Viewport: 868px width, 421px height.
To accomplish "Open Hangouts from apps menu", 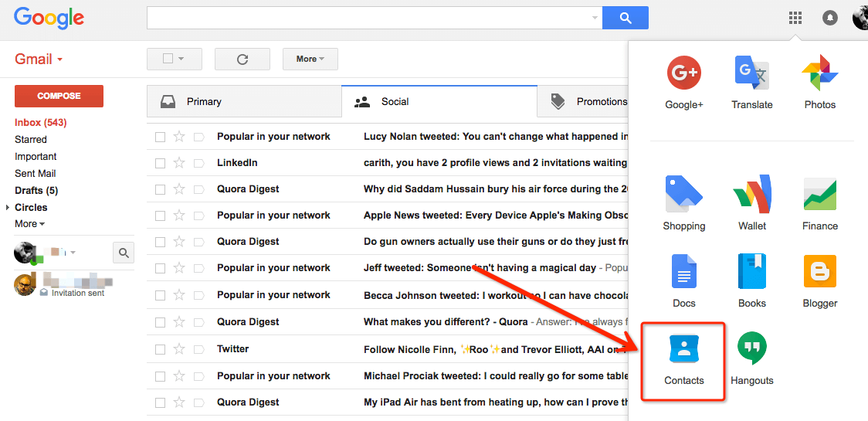I will [x=751, y=358].
